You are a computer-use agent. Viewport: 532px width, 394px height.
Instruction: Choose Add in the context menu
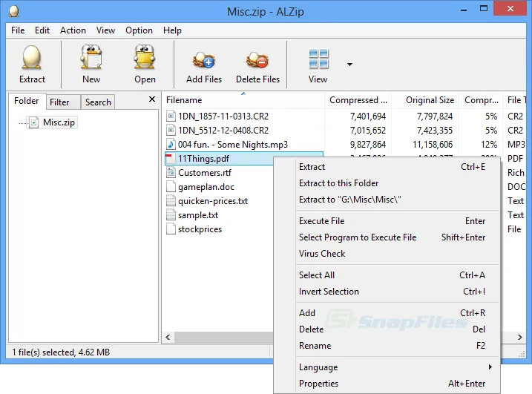(387, 313)
